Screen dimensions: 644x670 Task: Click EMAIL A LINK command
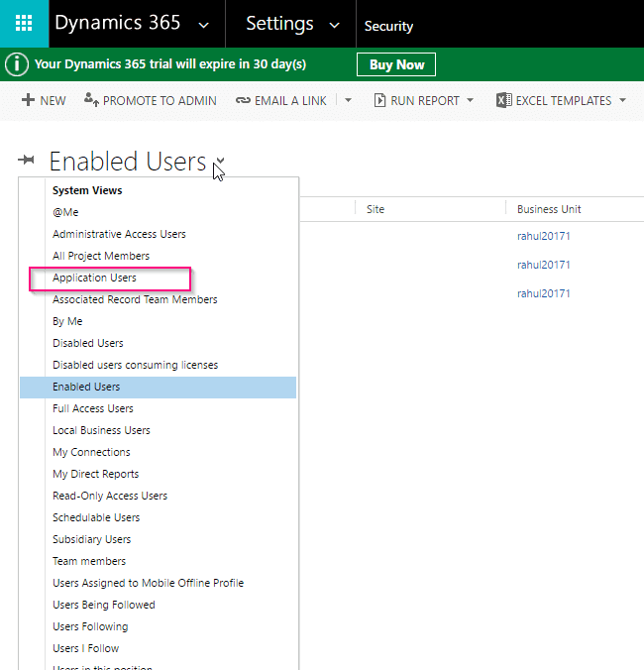pyautogui.click(x=290, y=101)
